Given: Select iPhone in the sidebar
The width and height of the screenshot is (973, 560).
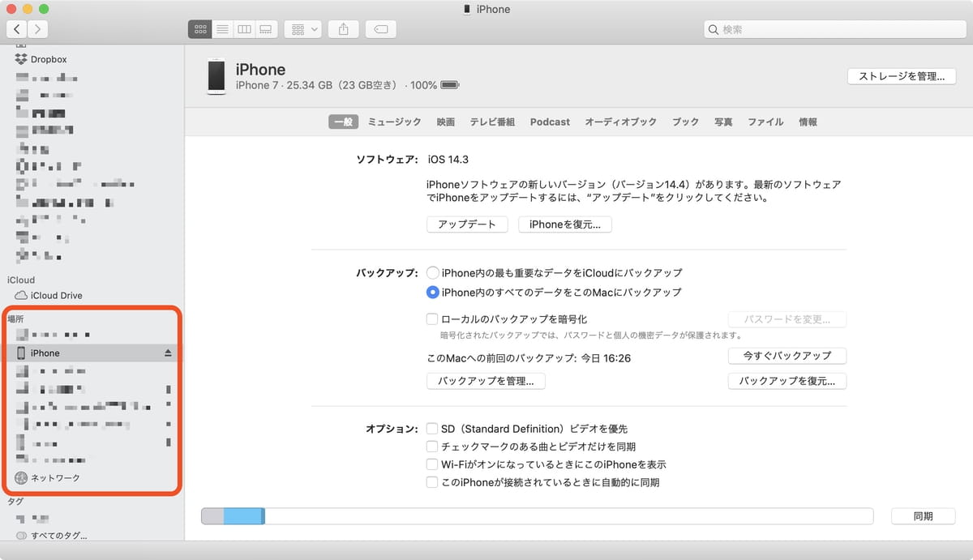Looking at the screenshot, I should pyautogui.click(x=90, y=353).
